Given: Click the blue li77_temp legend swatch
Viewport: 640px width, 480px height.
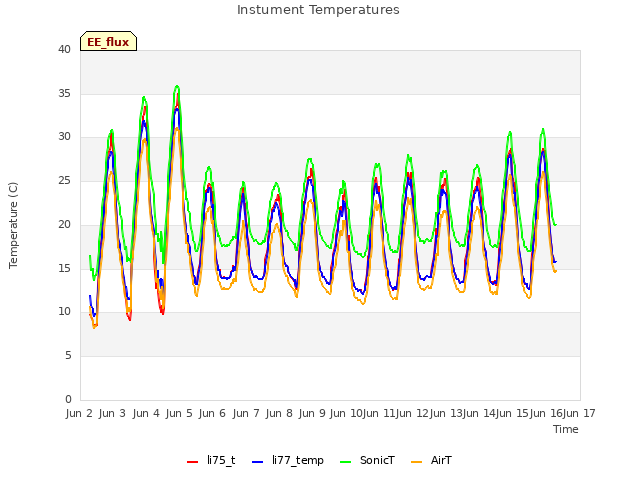Looking at the screenshot, I should pos(258,462).
